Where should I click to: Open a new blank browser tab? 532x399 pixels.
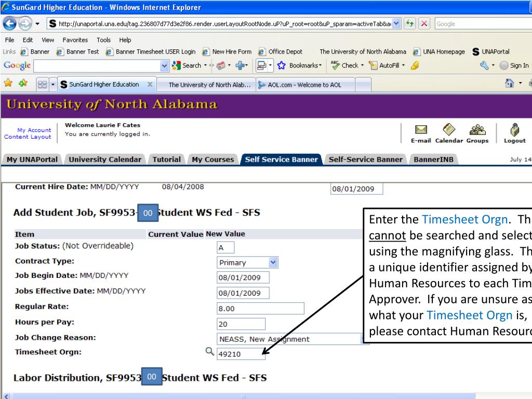coord(363,85)
